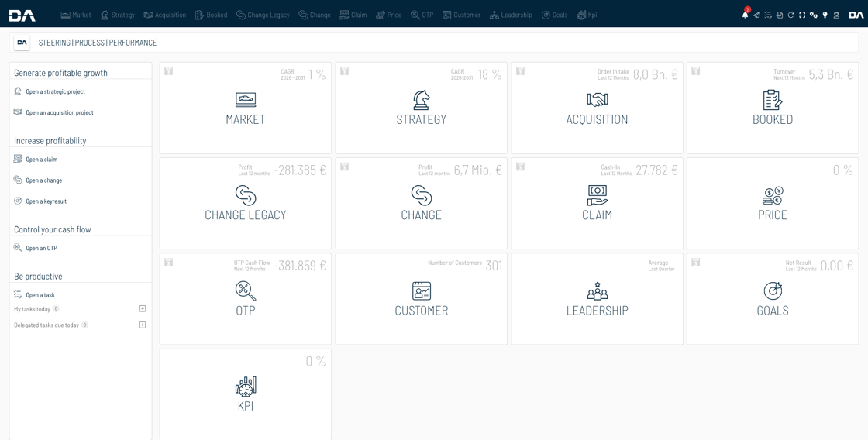Go to Claim in top navigation
Screen dimensions: 868x440
coord(353,15)
